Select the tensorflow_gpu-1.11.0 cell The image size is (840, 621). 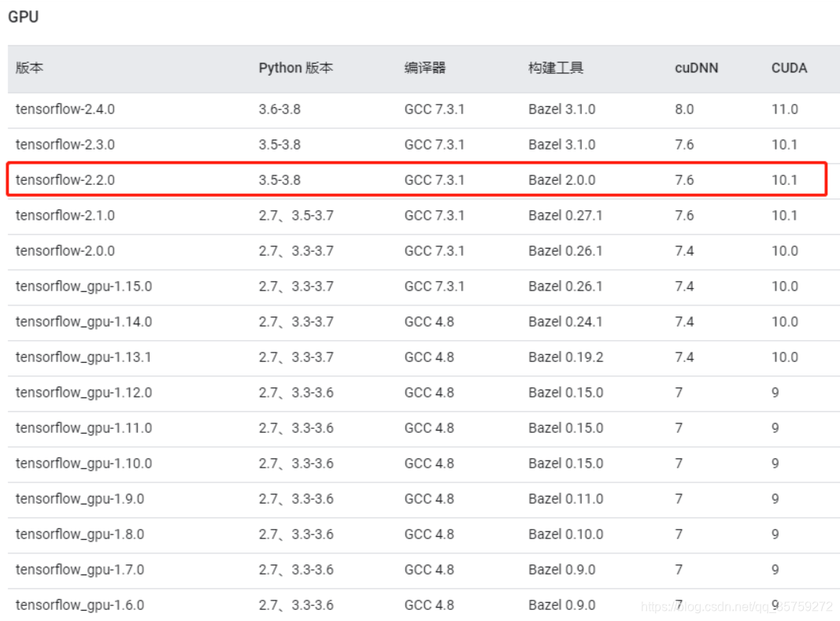[x=83, y=428]
